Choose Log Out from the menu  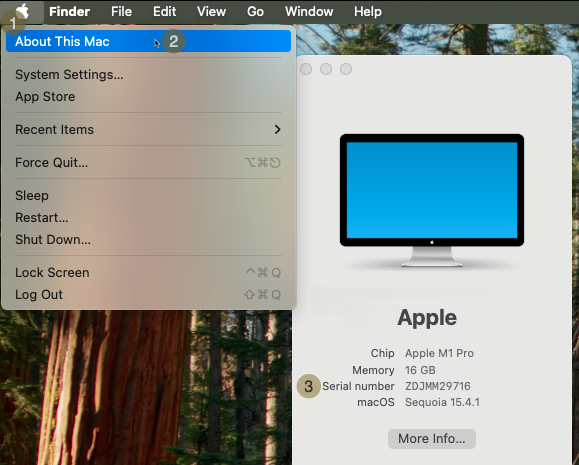point(148,294)
